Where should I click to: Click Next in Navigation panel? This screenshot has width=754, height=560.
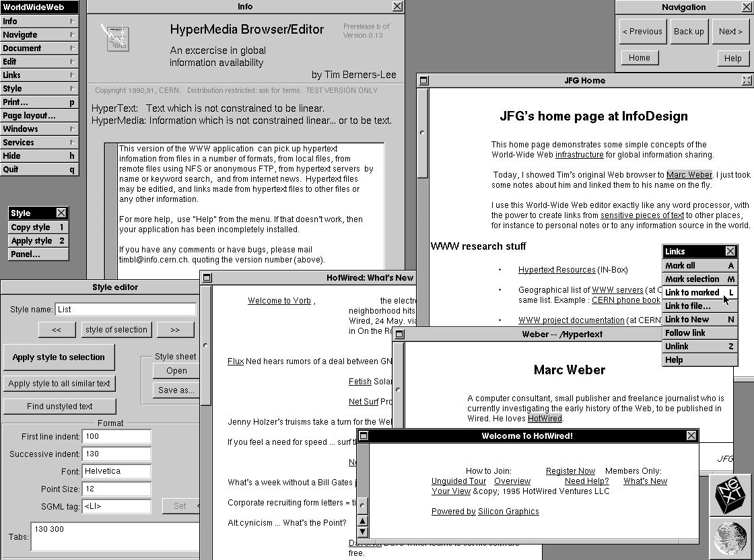point(730,31)
